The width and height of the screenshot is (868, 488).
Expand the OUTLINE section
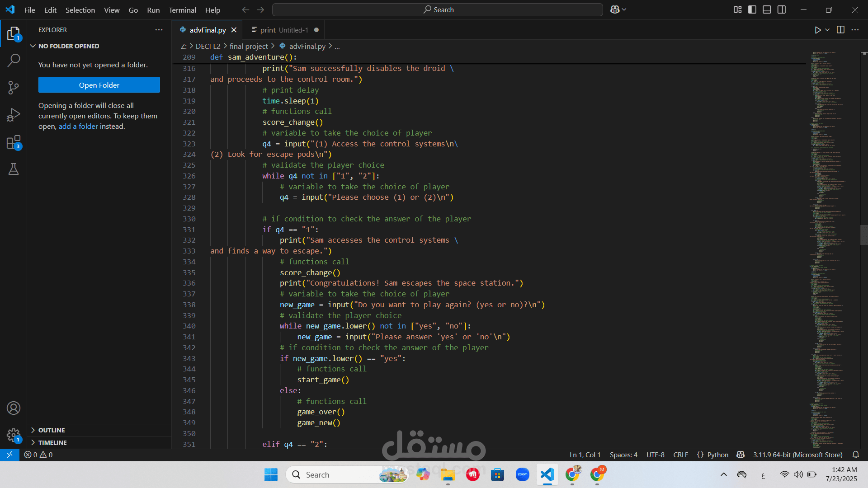click(x=52, y=430)
